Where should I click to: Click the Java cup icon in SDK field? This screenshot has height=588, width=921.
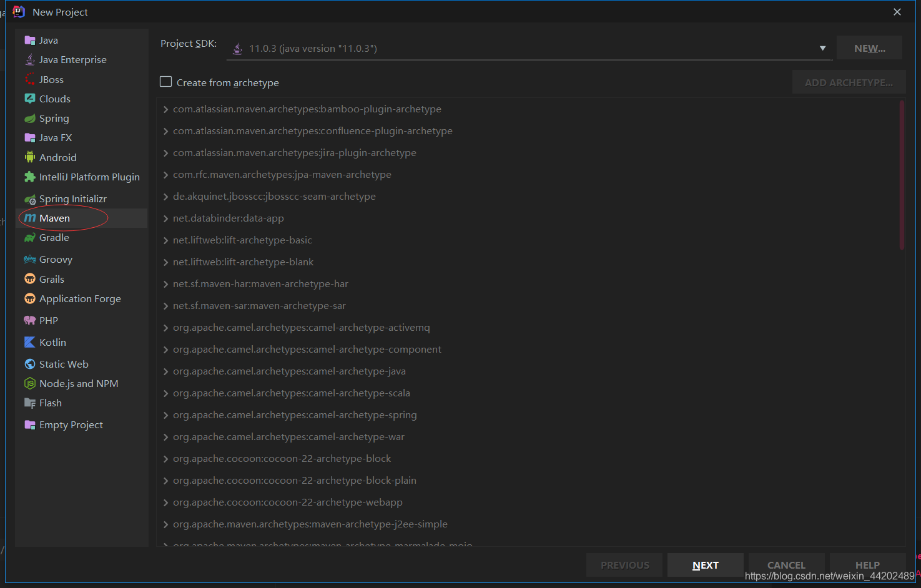237,48
